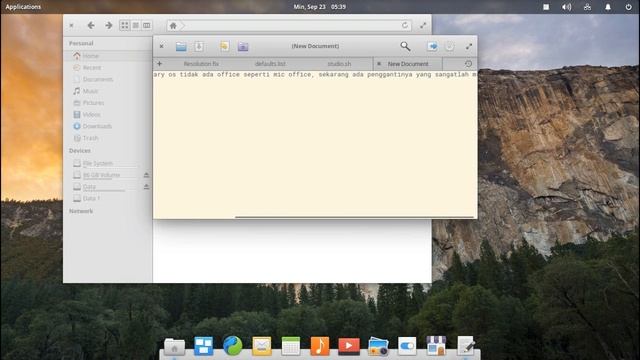Viewport: 640px width, 360px height.
Task: Open Multitasking View from the dock
Action: point(203,346)
